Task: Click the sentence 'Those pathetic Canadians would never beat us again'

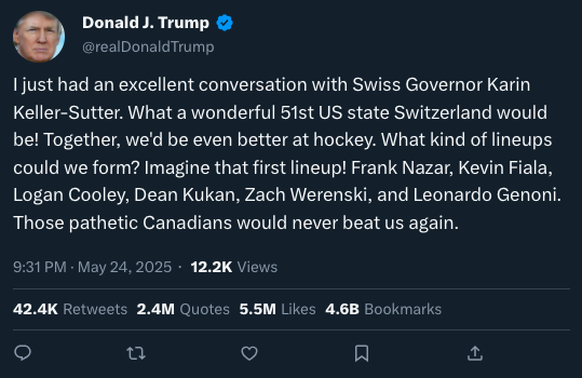Action: point(236,223)
